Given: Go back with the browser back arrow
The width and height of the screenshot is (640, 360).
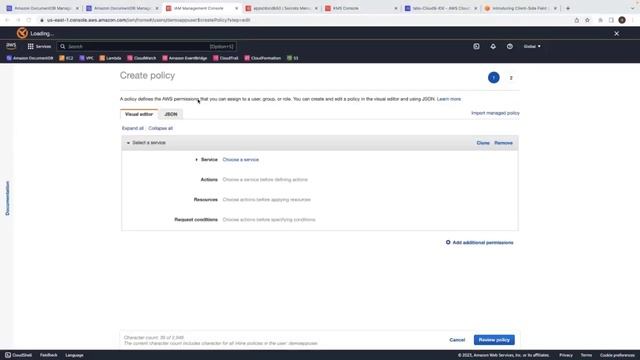Looking at the screenshot, I should click(7, 20).
